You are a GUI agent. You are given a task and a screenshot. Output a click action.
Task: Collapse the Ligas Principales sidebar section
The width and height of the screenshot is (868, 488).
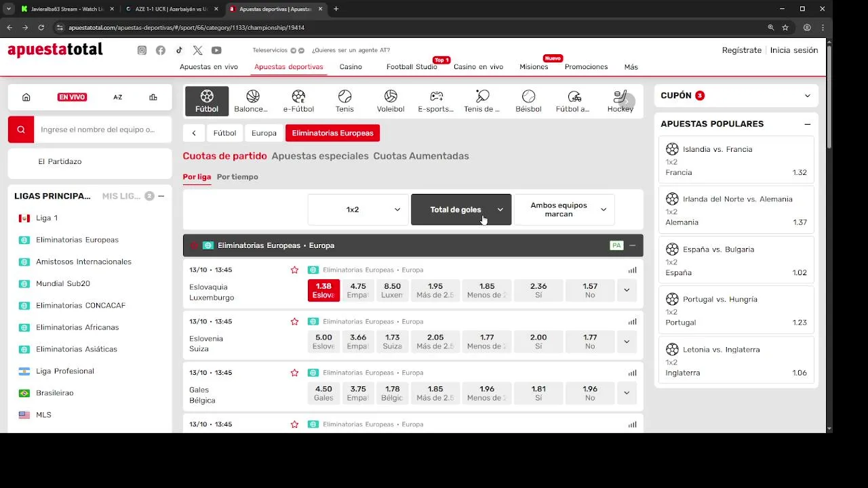161,196
